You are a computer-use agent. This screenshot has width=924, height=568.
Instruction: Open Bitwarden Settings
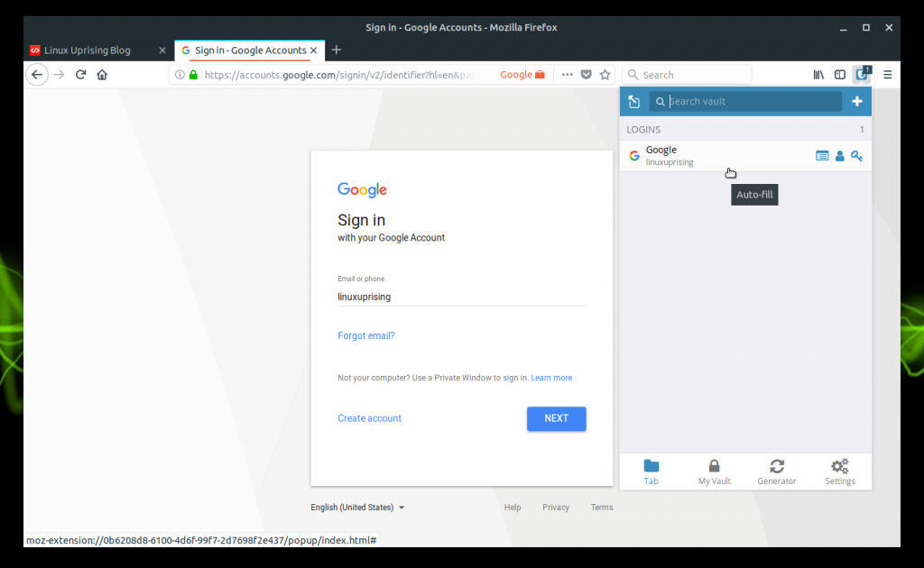click(839, 472)
